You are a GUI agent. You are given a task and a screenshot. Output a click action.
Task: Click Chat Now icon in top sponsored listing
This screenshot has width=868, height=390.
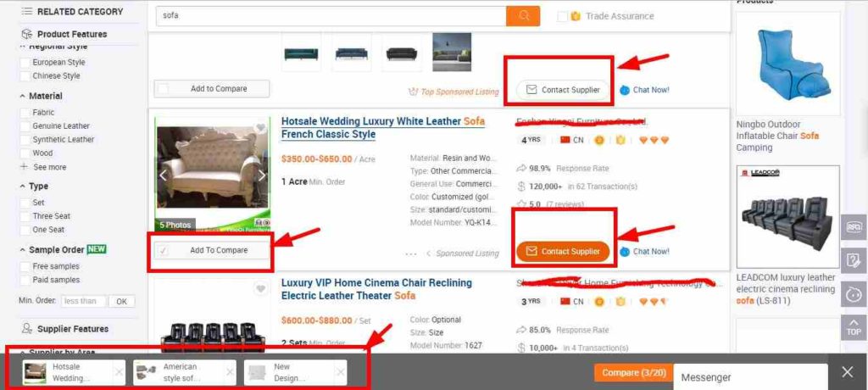coord(625,90)
